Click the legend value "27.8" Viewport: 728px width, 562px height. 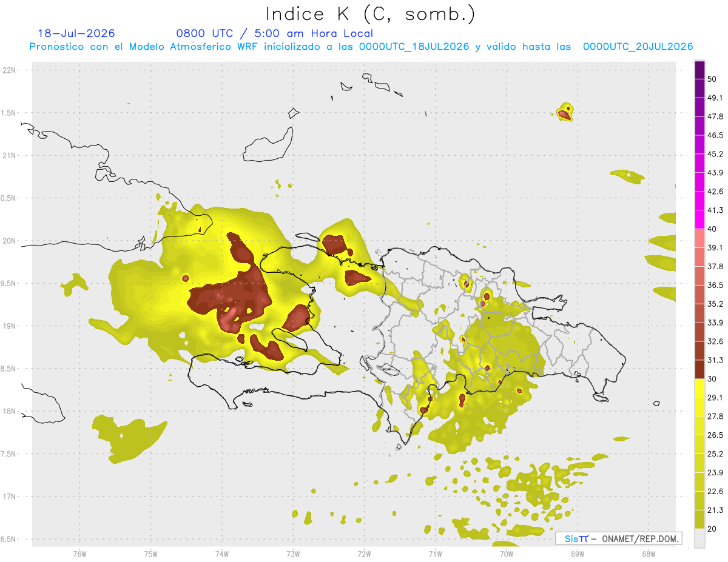[x=715, y=416]
